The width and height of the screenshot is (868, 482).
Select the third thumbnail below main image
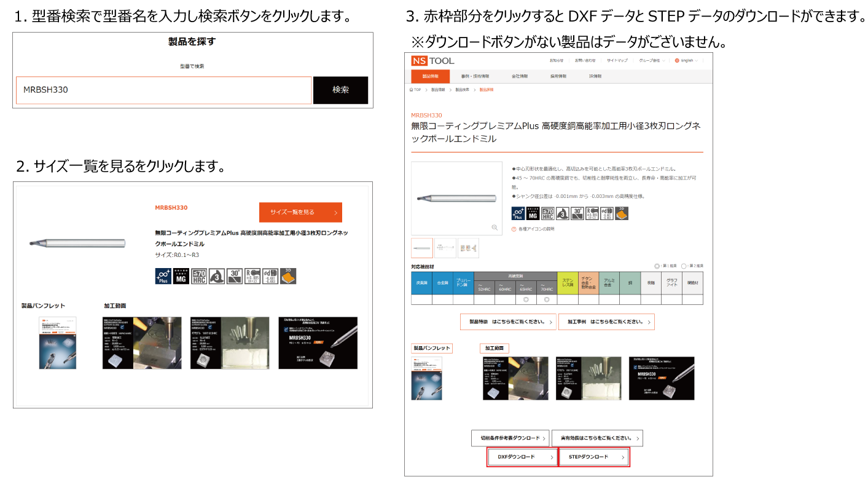pos(469,248)
